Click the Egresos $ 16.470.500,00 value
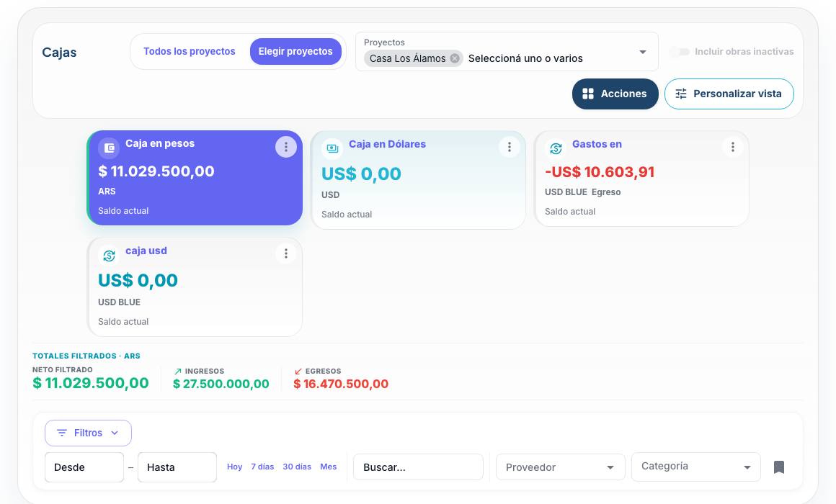The width and height of the screenshot is (836, 504). 341,384
